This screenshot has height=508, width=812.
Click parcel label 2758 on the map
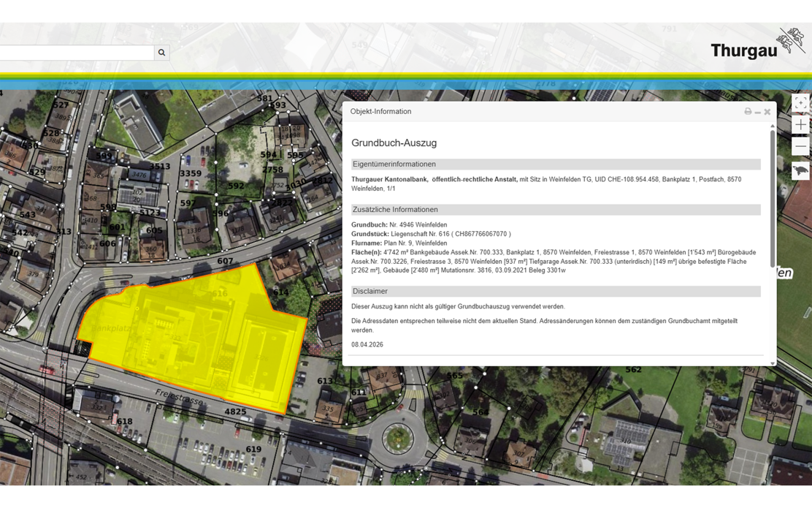pos(272,170)
